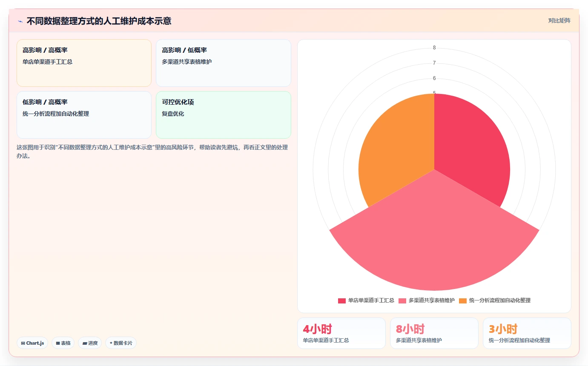The height and width of the screenshot is (366, 588).
Task: Click the 对比矩阵 label in header
Action: coord(559,20)
